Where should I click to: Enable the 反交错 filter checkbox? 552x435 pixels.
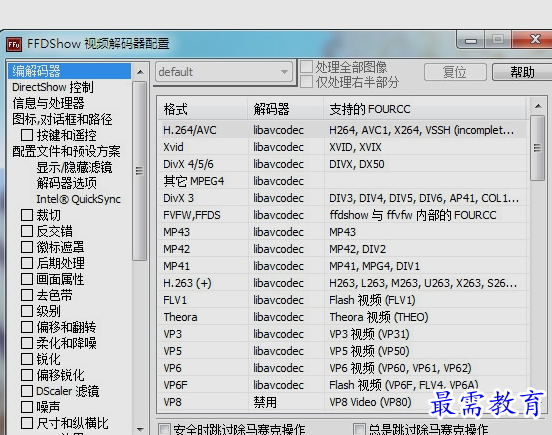[x=27, y=231]
